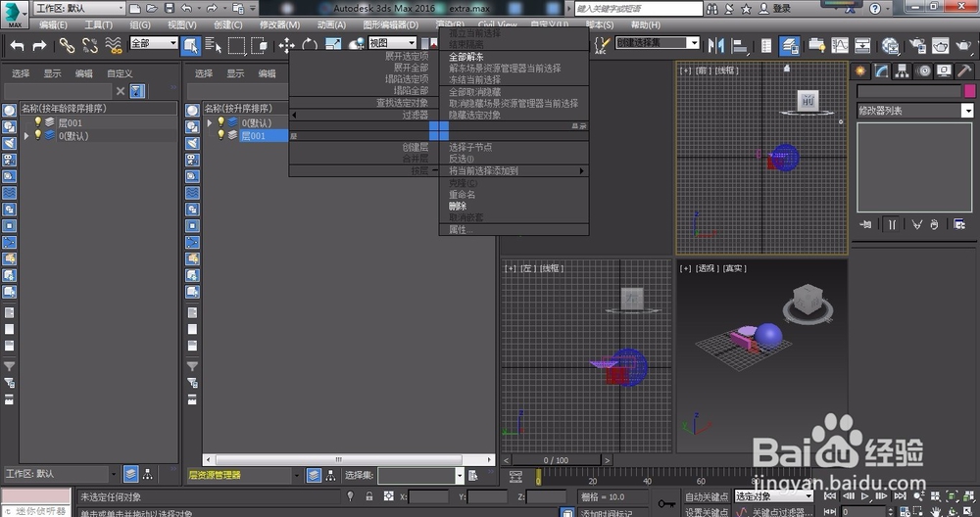
Task: Click the 选择 menu in left explorer
Action: pos(21,73)
